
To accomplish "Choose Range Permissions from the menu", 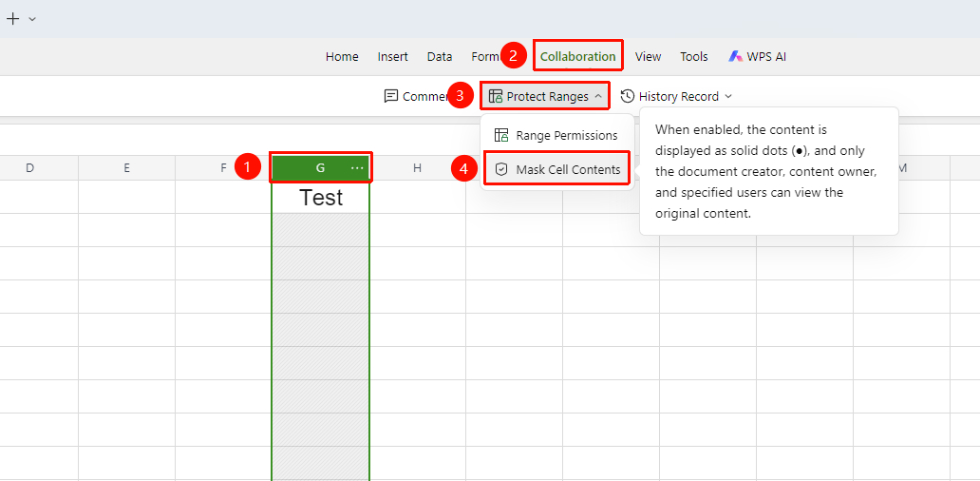I will pyautogui.click(x=556, y=135).
